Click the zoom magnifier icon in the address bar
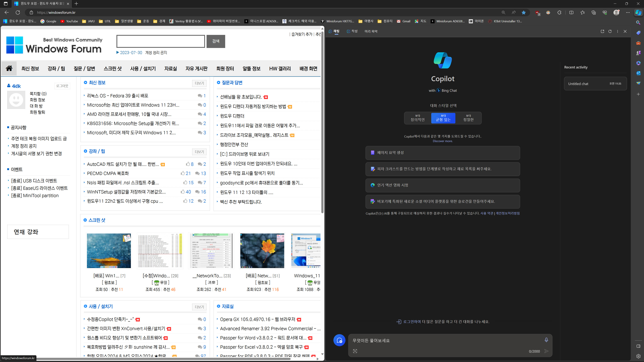The width and height of the screenshot is (644, 362). [503, 13]
